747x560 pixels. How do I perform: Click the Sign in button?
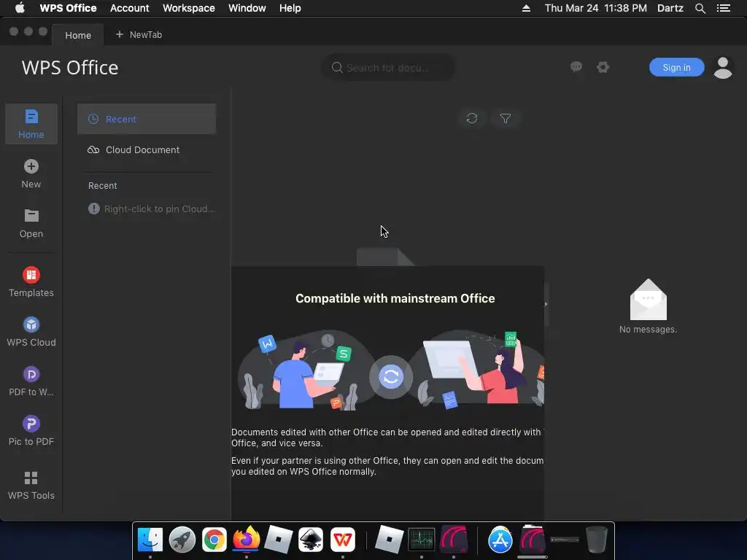pyautogui.click(x=676, y=67)
